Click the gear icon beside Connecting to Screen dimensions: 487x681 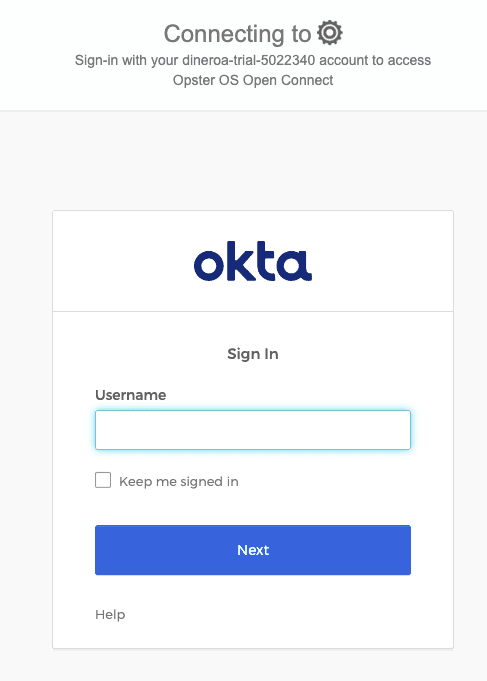330,33
